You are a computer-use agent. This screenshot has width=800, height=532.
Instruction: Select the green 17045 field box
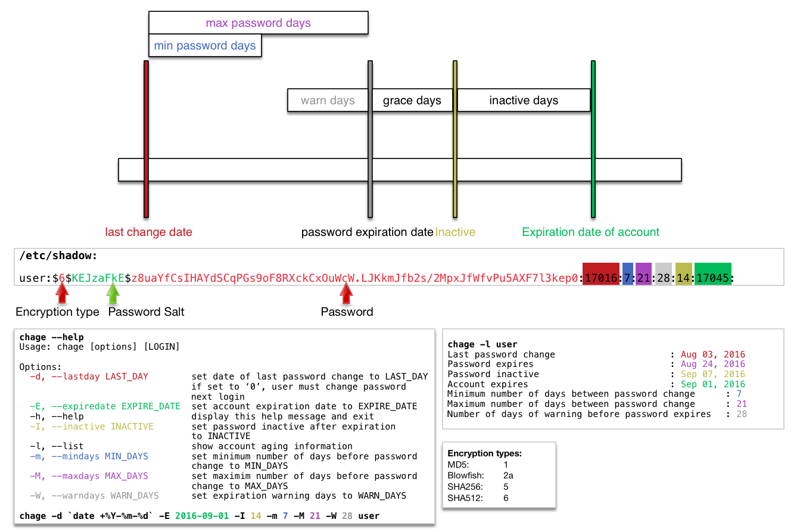(x=712, y=275)
